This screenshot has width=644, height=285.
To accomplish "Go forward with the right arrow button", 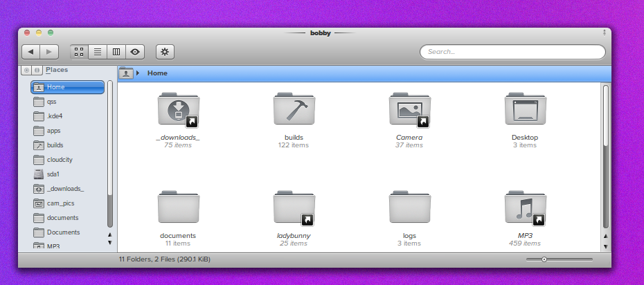I will click(x=49, y=52).
